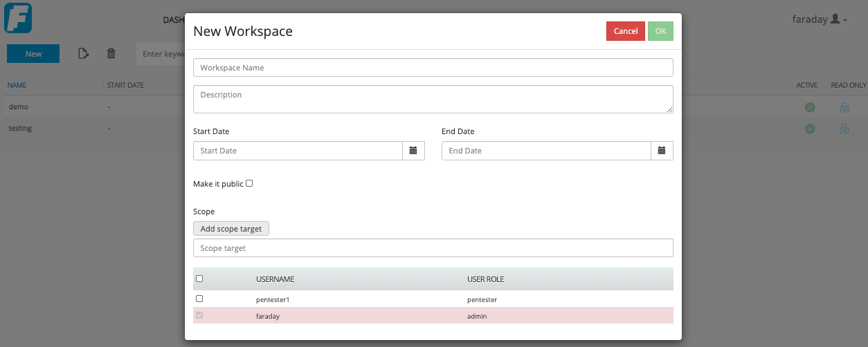
Task: Toggle the read-only lock for testing
Action: [844, 129]
